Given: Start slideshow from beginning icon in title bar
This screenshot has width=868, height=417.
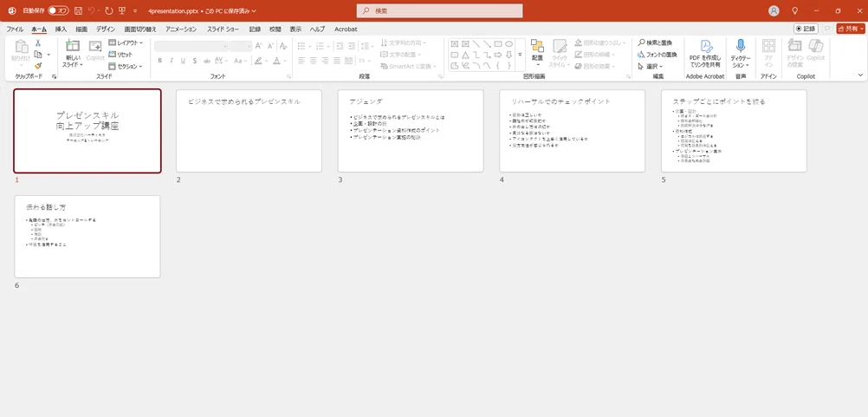Looking at the screenshot, I should [122, 10].
